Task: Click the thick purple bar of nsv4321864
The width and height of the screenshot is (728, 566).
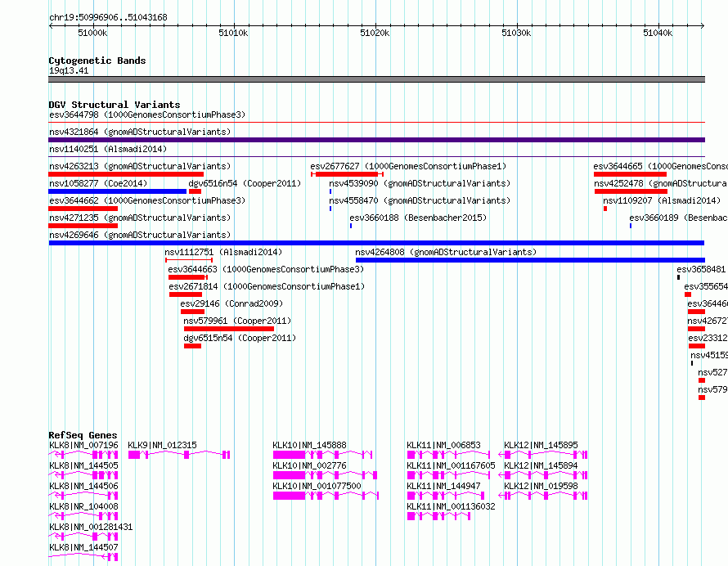Action: (376, 140)
